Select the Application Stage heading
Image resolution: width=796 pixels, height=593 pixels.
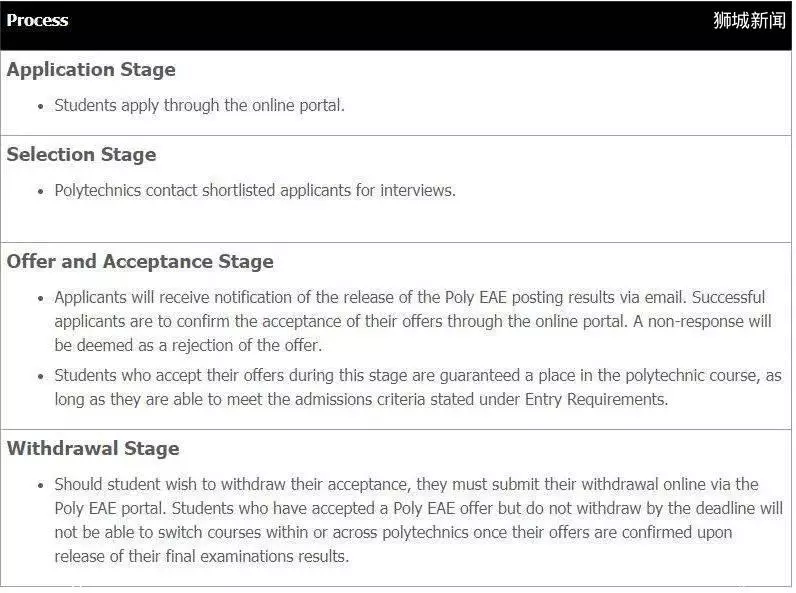tap(91, 70)
